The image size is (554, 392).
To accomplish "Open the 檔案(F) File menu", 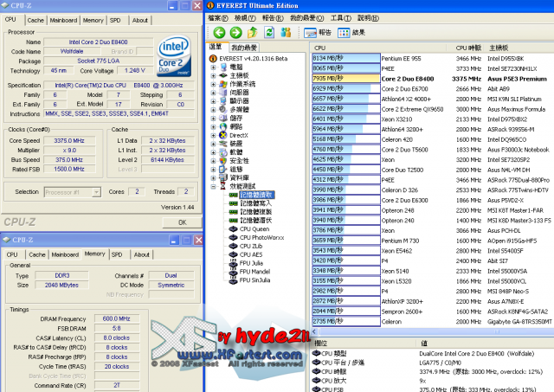I will pos(217,18).
